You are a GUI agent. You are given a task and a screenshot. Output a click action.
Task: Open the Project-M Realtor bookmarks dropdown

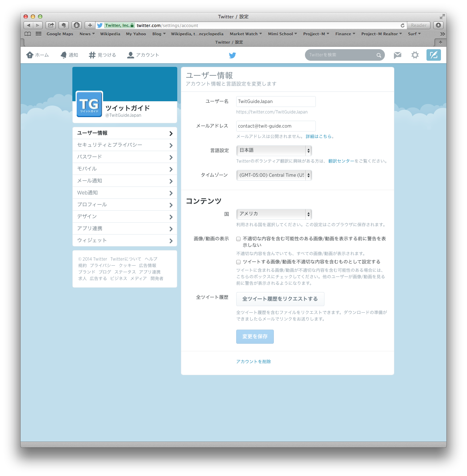382,34
